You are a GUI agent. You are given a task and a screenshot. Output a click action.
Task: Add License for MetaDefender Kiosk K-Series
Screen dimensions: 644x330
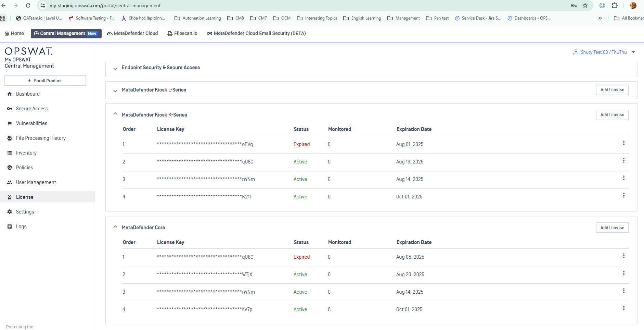[x=612, y=115]
